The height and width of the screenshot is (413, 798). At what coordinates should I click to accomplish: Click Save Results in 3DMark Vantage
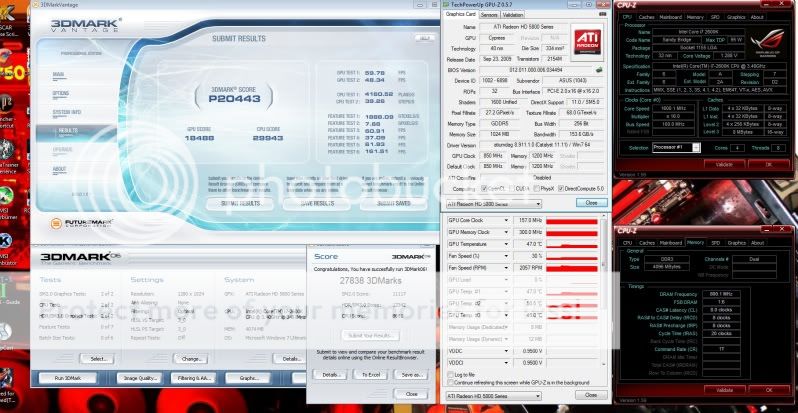point(317,203)
